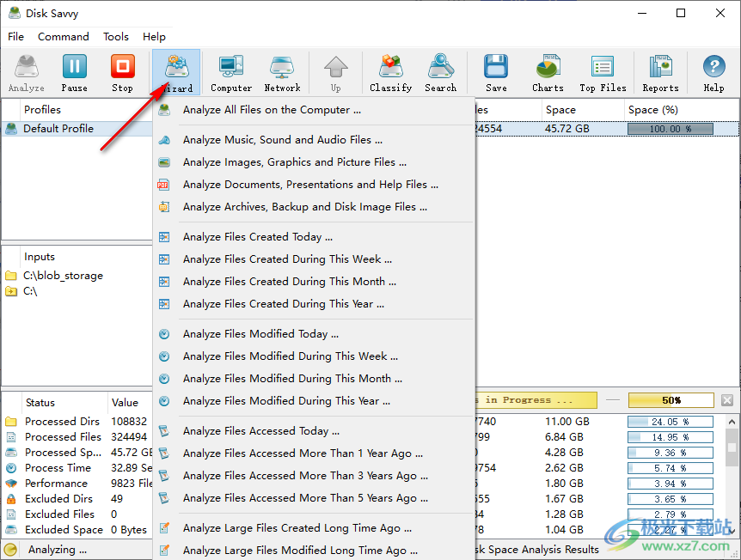Choose Analyze Files Modified During This Month
This screenshot has width=741, height=560.
314,378
